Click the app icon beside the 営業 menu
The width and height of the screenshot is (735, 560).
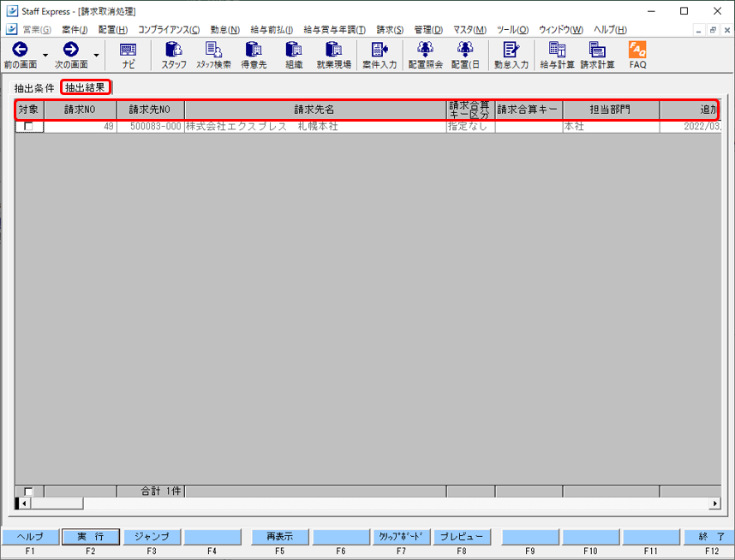pyautogui.click(x=12, y=29)
